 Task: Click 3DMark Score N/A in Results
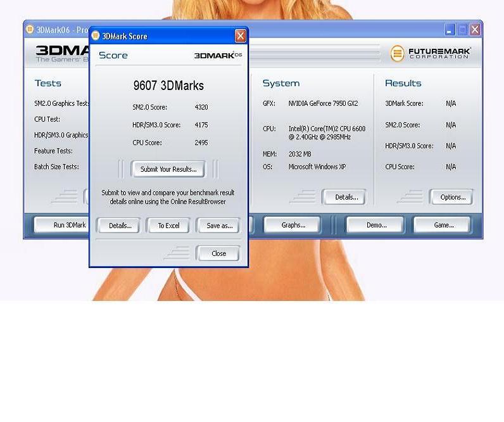coord(451,103)
